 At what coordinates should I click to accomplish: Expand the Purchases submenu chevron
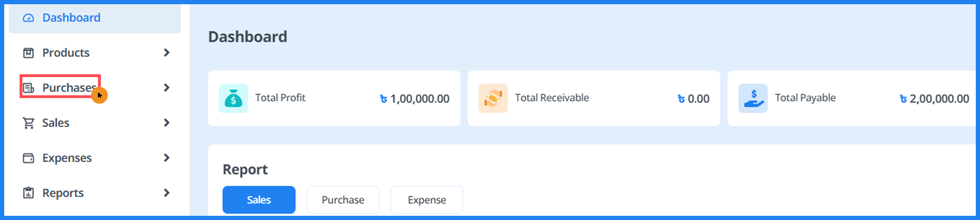[167, 88]
